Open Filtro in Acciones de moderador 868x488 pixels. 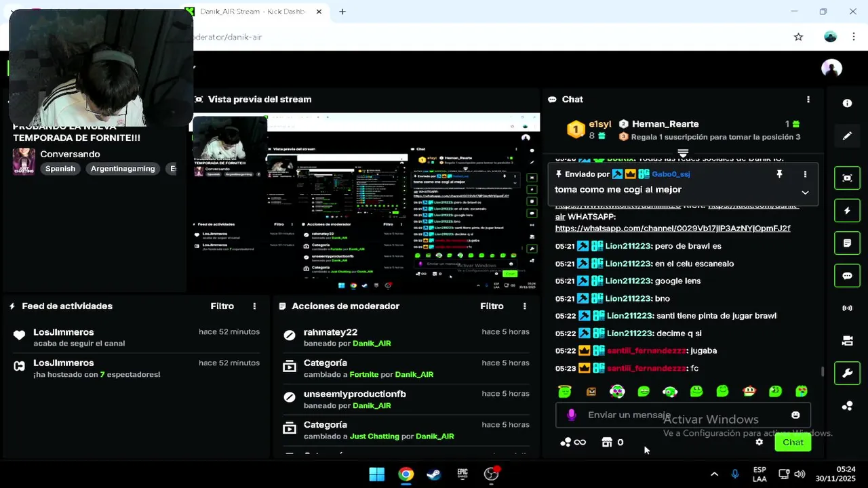(492, 306)
